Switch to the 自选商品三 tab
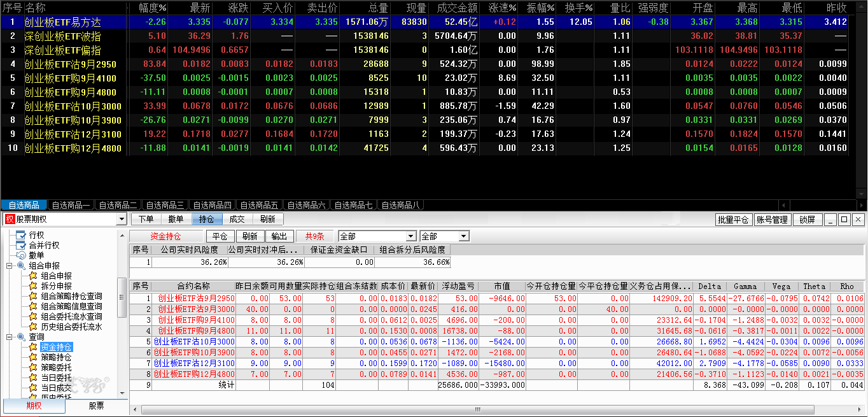The width and height of the screenshot is (868, 417). (165, 205)
